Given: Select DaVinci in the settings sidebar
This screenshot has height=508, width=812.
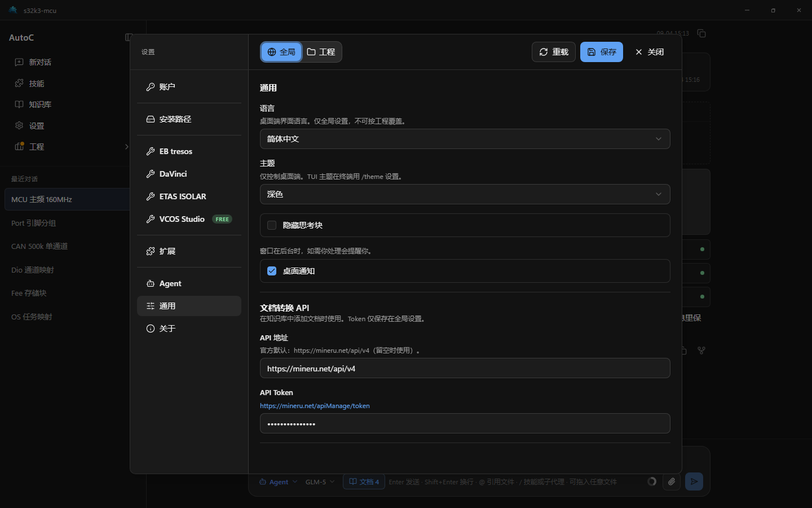Looking at the screenshot, I should pyautogui.click(x=189, y=174).
